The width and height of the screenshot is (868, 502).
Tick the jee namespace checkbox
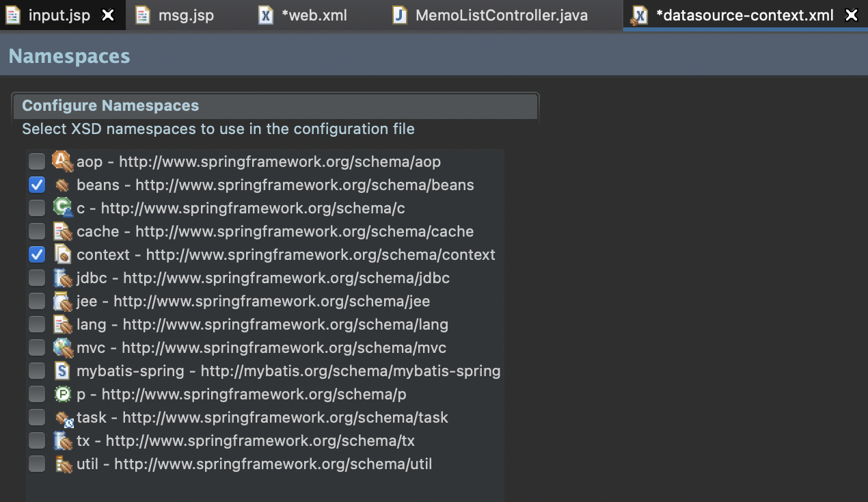coord(37,301)
